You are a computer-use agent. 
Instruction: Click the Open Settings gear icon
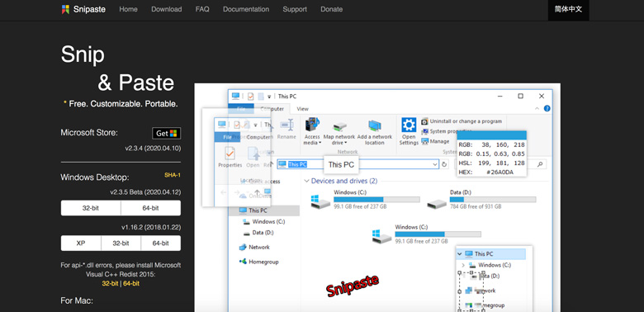point(409,125)
